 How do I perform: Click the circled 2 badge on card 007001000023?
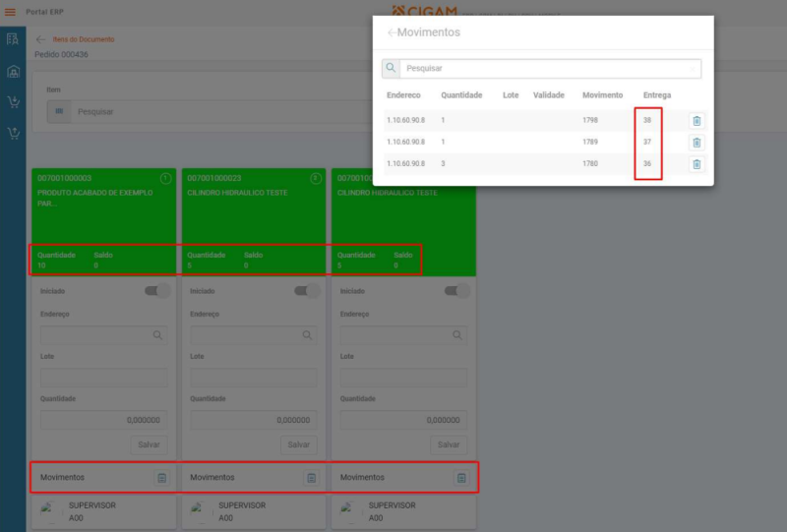pyautogui.click(x=316, y=179)
